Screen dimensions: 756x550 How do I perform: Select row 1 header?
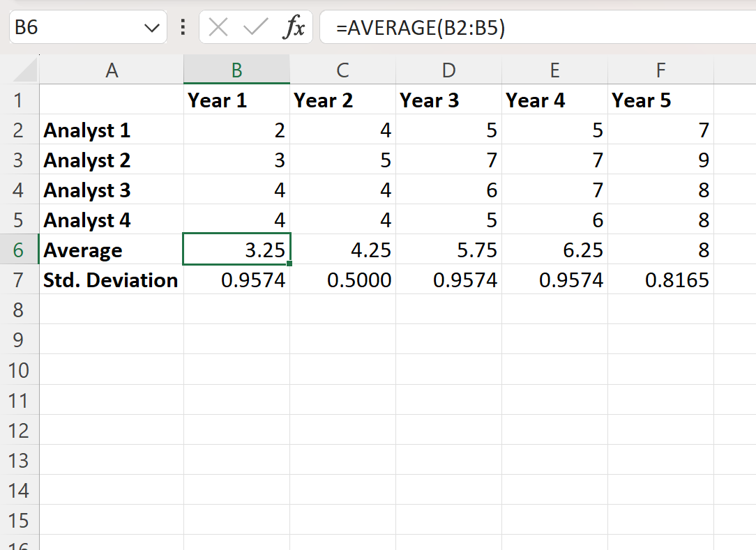pos(19,100)
